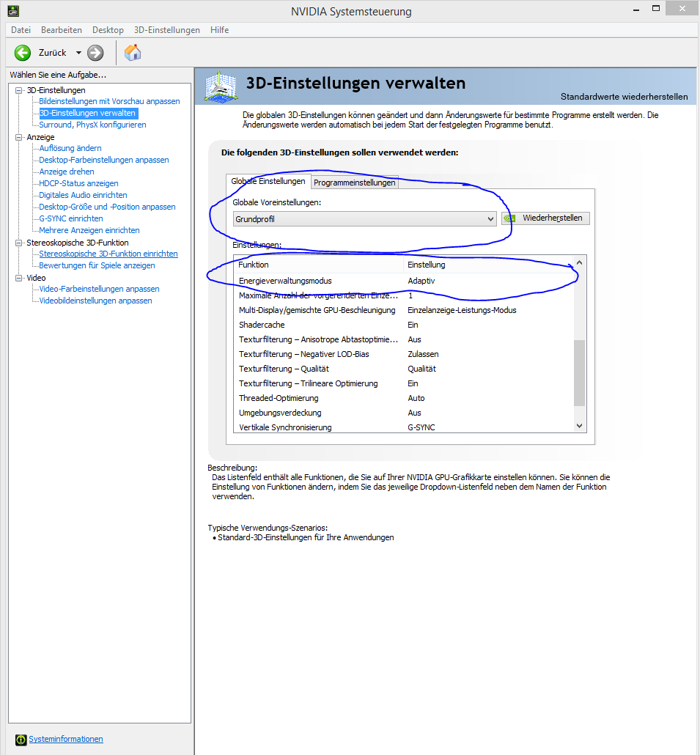Open Desktop-Farbeinstellungen anpassen

tap(104, 160)
